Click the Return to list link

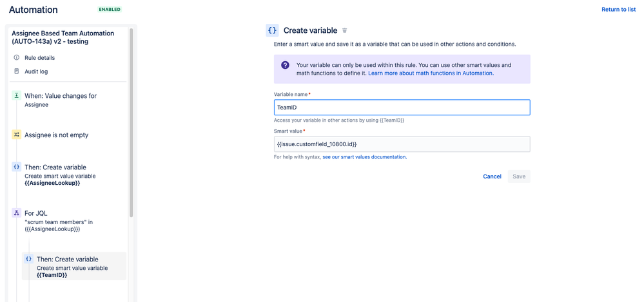(618, 10)
